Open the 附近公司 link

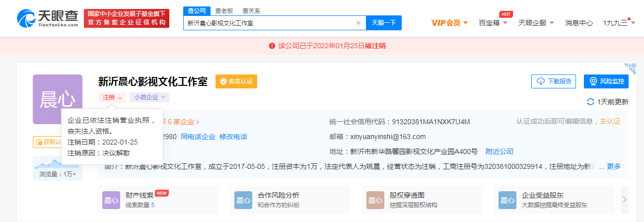(500, 151)
